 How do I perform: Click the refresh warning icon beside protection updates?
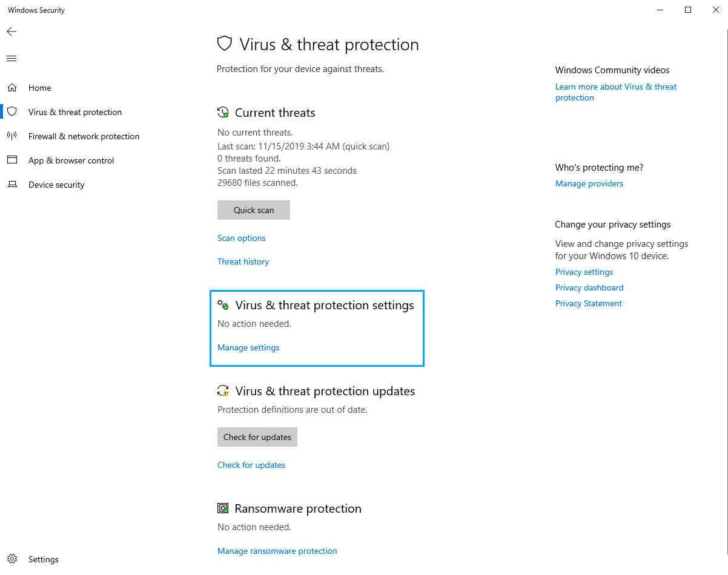(x=223, y=391)
